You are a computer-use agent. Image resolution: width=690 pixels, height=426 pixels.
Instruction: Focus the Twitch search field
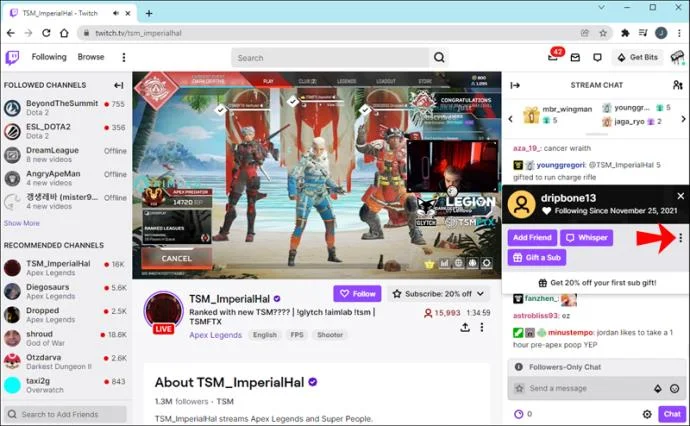pos(330,58)
